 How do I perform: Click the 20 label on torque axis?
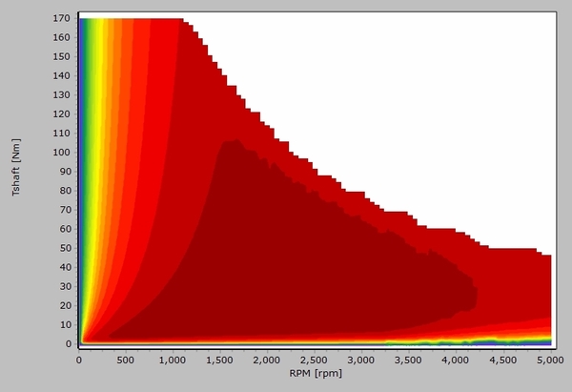tap(65, 305)
